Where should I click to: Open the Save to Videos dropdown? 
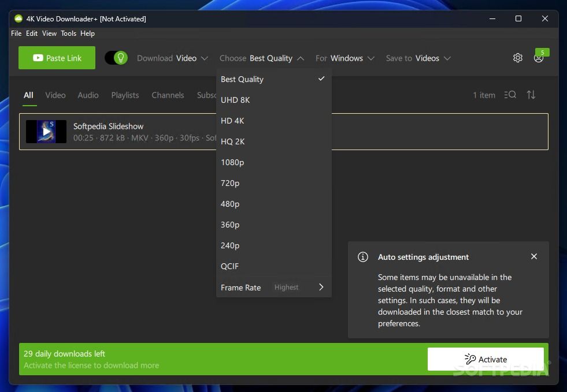[x=418, y=58]
